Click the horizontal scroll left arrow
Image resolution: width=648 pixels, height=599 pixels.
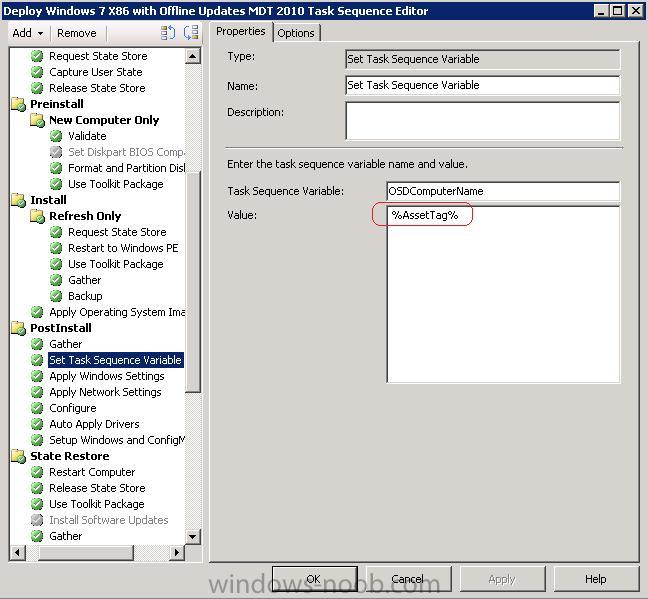[x=17, y=552]
